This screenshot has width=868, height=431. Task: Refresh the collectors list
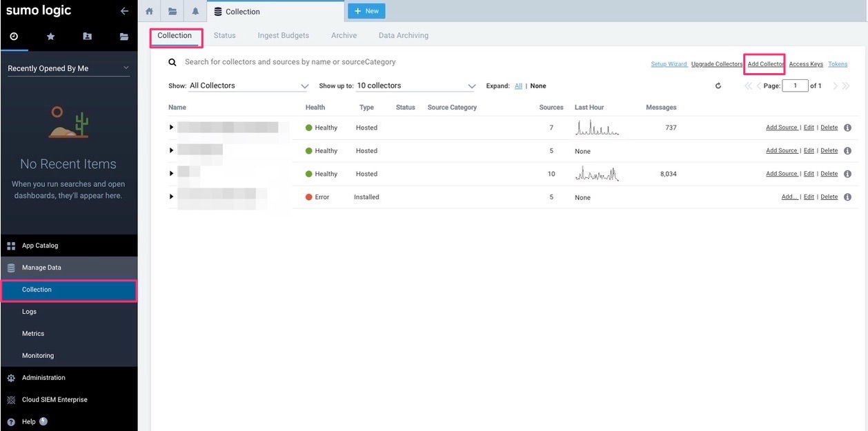pyautogui.click(x=718, y=86)
